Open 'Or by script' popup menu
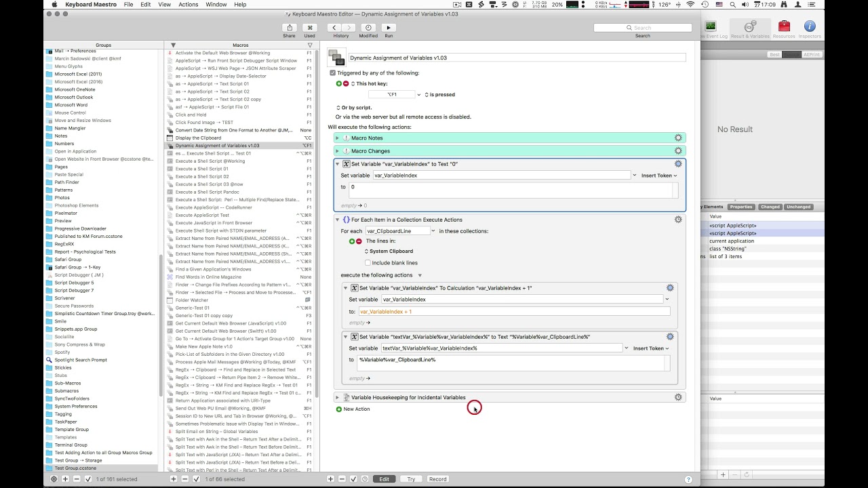The image size is (868, 488). point(354,108)
